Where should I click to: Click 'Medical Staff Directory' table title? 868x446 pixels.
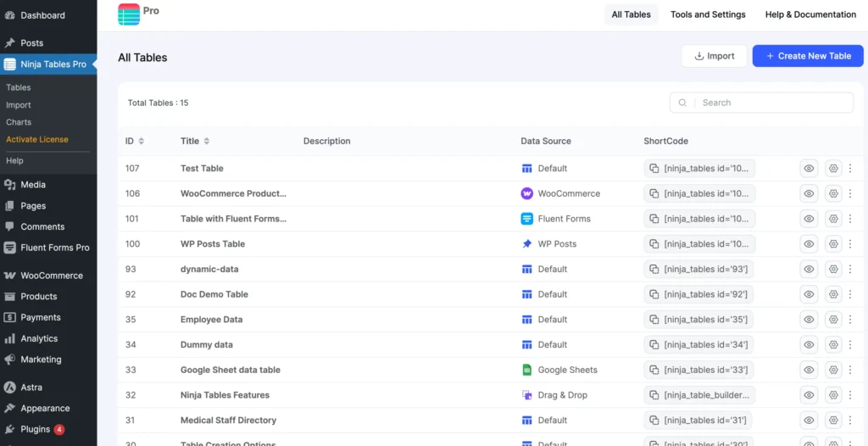point(228,420)
